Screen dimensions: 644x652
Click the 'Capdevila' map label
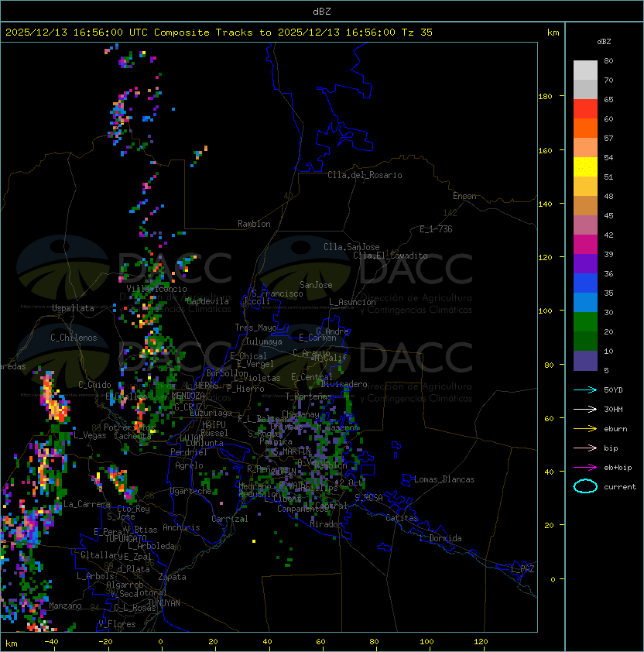(207, 301)
